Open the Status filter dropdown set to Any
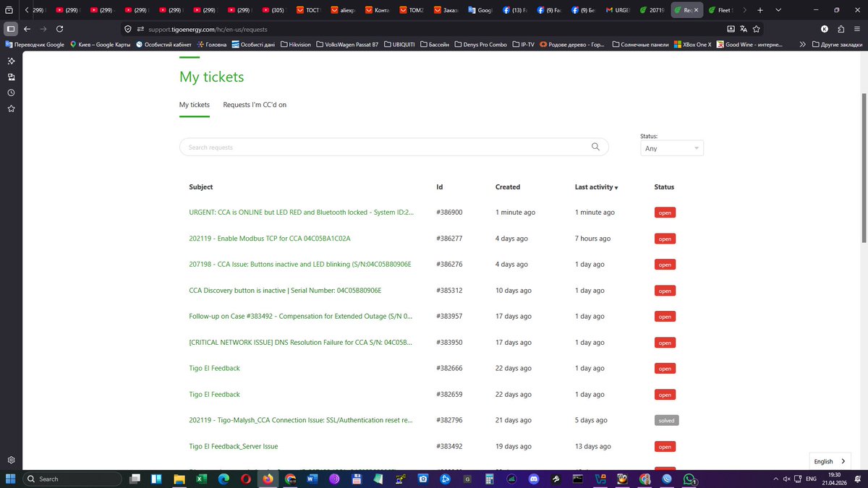 point(672,147)
